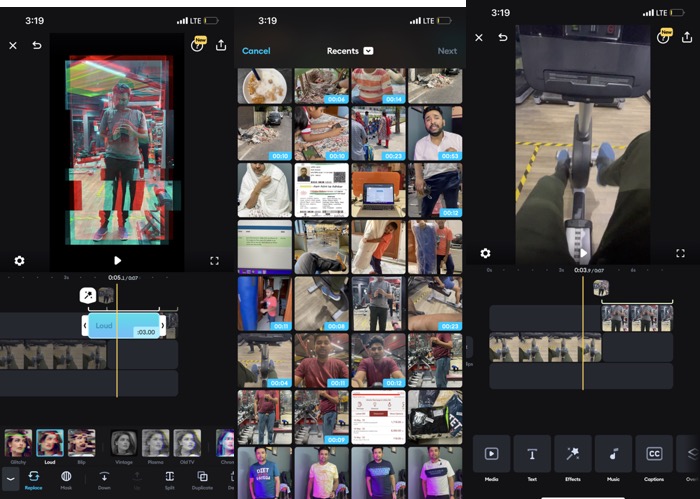
Task: Tap the 3:19 clock in left status bar
Action: pos(34,21)
